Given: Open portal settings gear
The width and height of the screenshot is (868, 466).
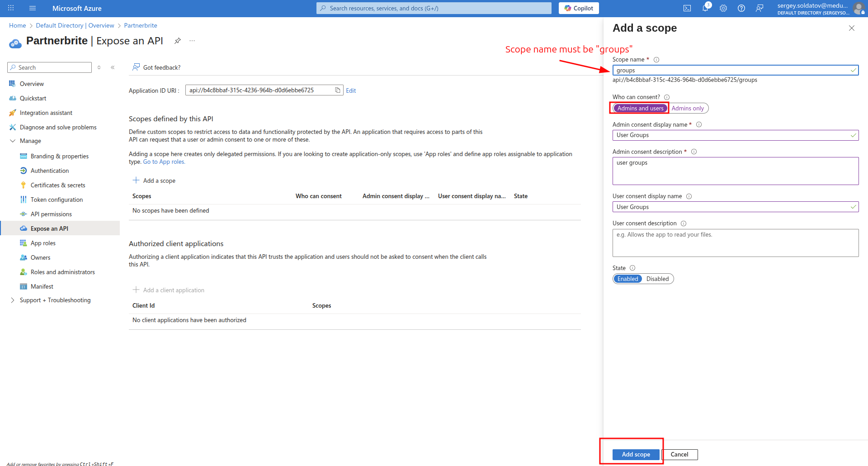Looking at the screenshot, I should pos(723,8).
